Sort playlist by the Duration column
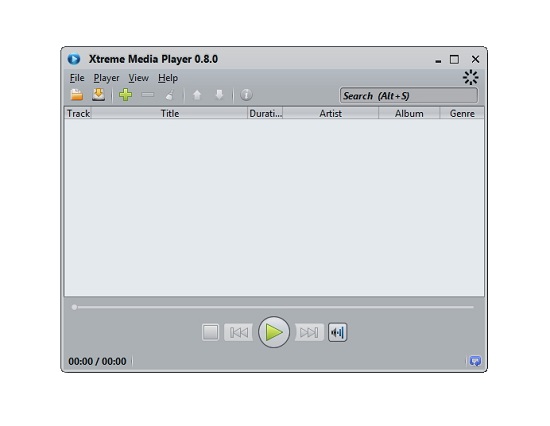The width and height of the screenshot is (550, 426). pos(265,113)
